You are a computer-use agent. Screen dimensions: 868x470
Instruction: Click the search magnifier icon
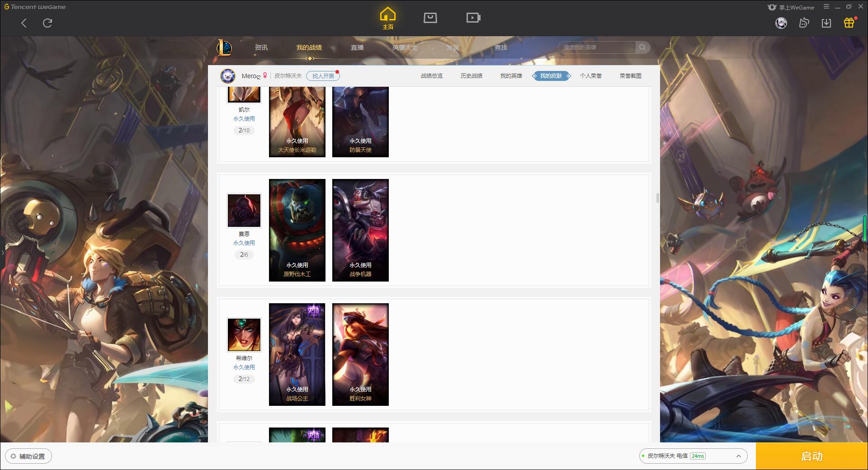(x=642, y=47)
